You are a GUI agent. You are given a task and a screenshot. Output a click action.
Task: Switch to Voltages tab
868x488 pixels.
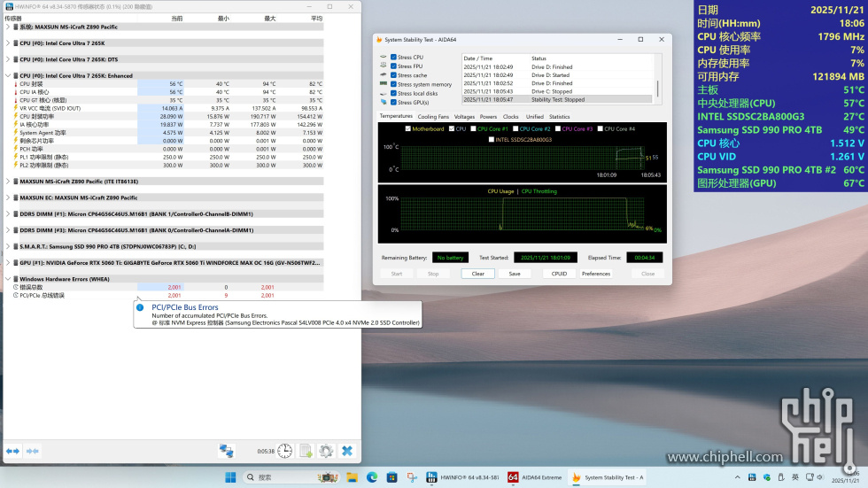point(464,117)
